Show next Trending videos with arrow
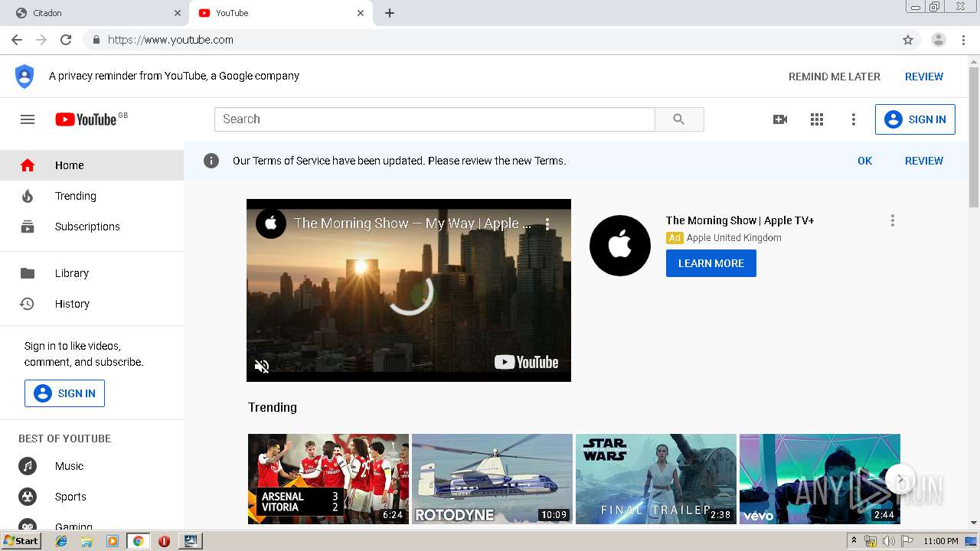 tap(900, 480)
